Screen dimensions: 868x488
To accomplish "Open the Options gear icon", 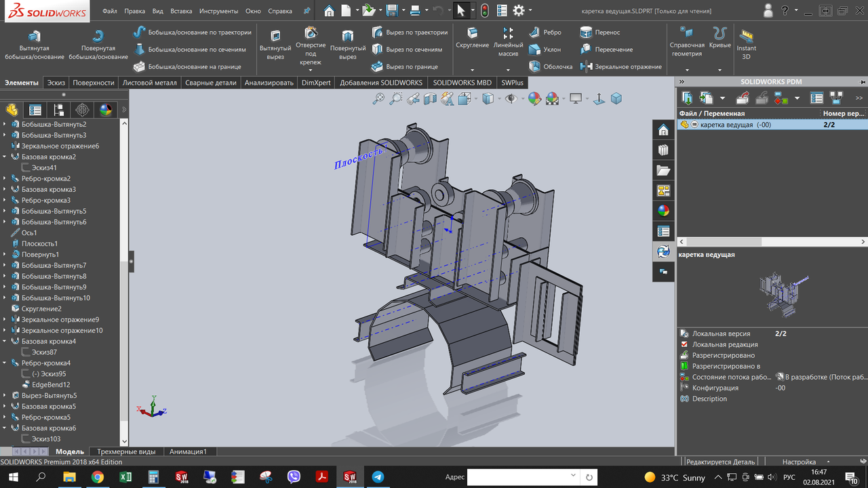I will (519, 10).
